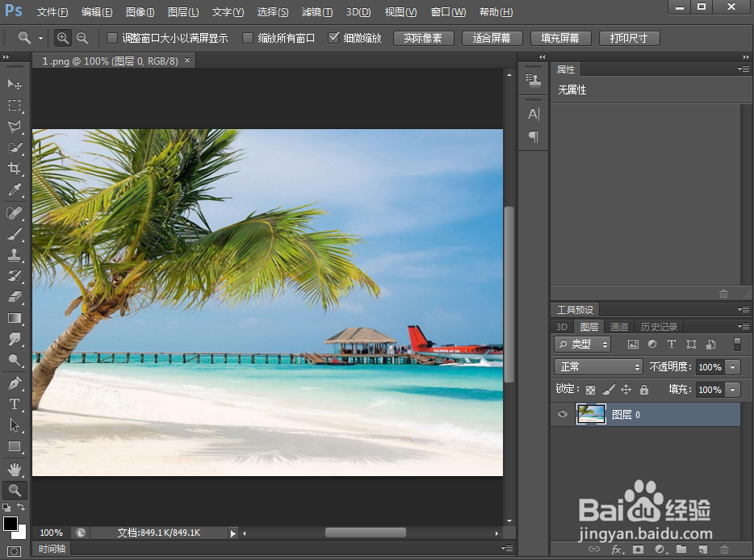Select the Pen tool
The image size is (754, 560).
(15, 383)
